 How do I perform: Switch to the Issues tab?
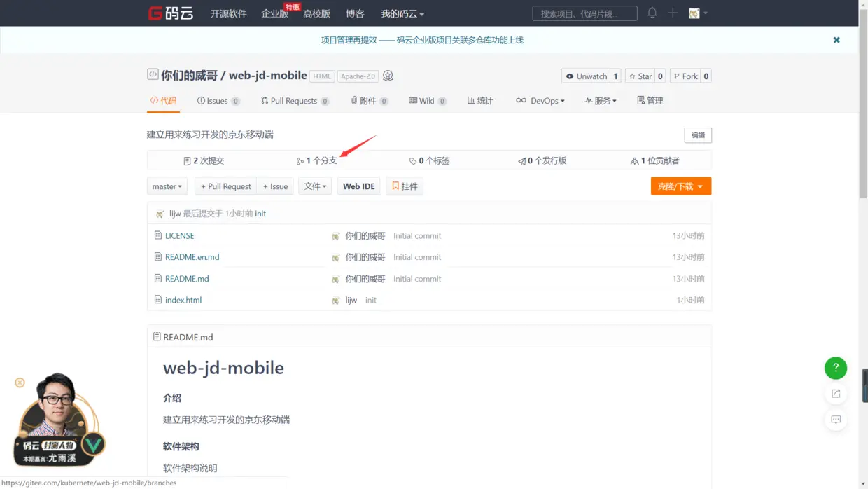(218, 101)
